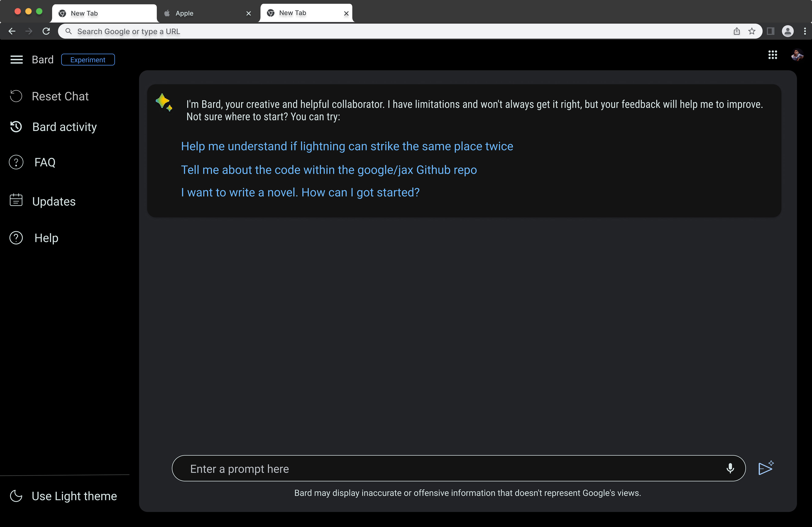Bookmark this page with the star icon
Screen dimensions: 812x527
coord(752,31)
